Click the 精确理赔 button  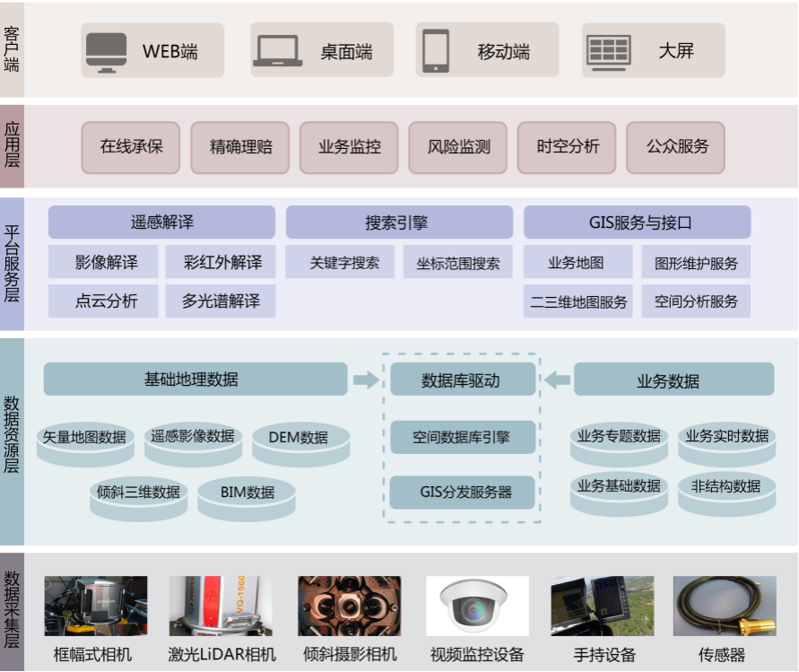[x=240, y=147]
